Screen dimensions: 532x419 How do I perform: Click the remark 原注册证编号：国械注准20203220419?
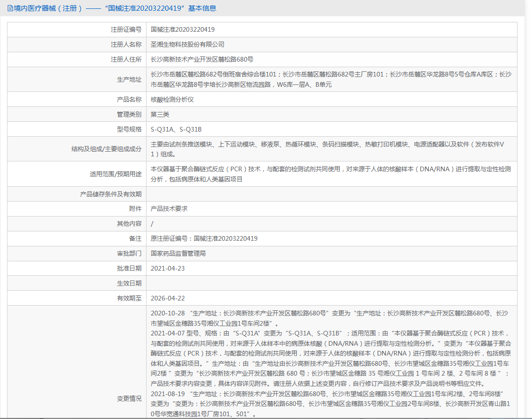pos(204,238)
